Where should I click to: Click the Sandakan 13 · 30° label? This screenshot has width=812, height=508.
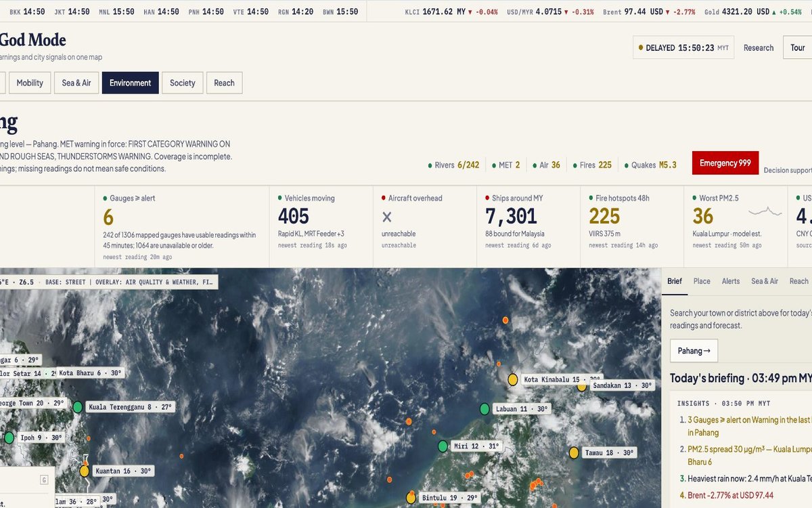click(x=623, y=385)
